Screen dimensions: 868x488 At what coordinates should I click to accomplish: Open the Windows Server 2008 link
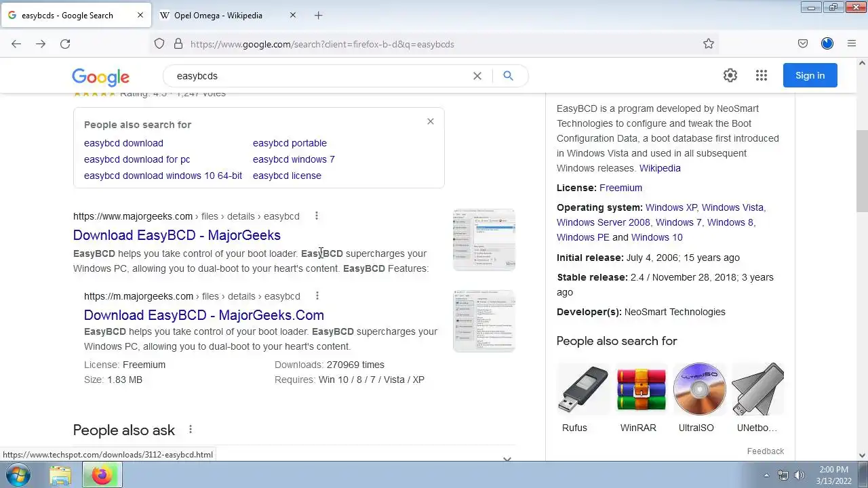pyautogui.click(x=603, y=222)
